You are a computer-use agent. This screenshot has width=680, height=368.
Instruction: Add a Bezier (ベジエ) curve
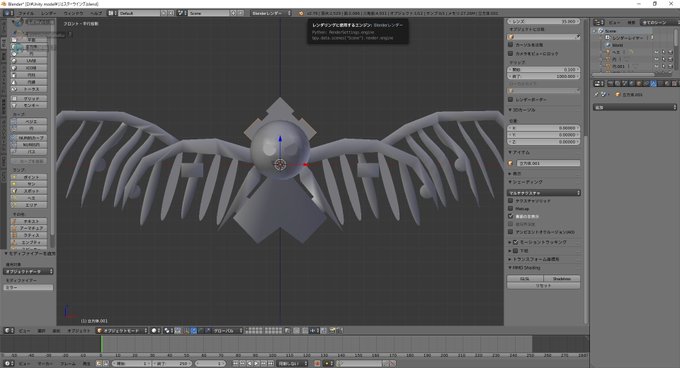coord(29,122)
